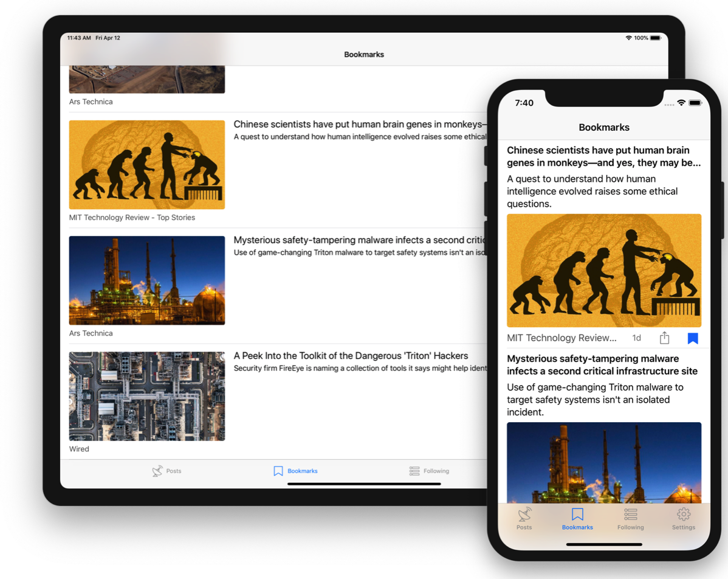
Task: Click 'A quest to understand' summary on iPhone
Action: click(592, 191)
